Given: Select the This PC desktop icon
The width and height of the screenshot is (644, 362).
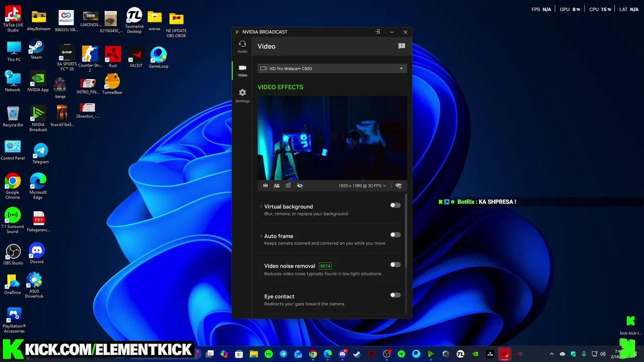Looking at the screenshot, I should click(14, 52).
